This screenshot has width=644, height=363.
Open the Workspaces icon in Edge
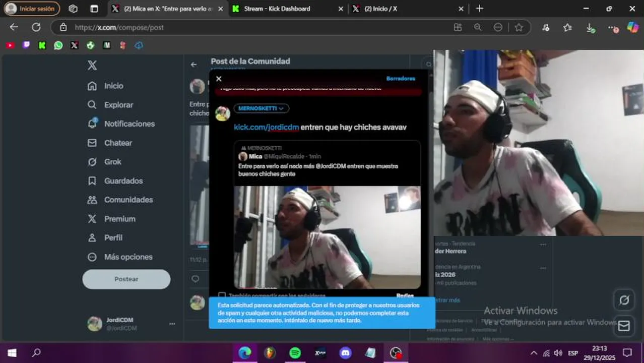[73, 9]
